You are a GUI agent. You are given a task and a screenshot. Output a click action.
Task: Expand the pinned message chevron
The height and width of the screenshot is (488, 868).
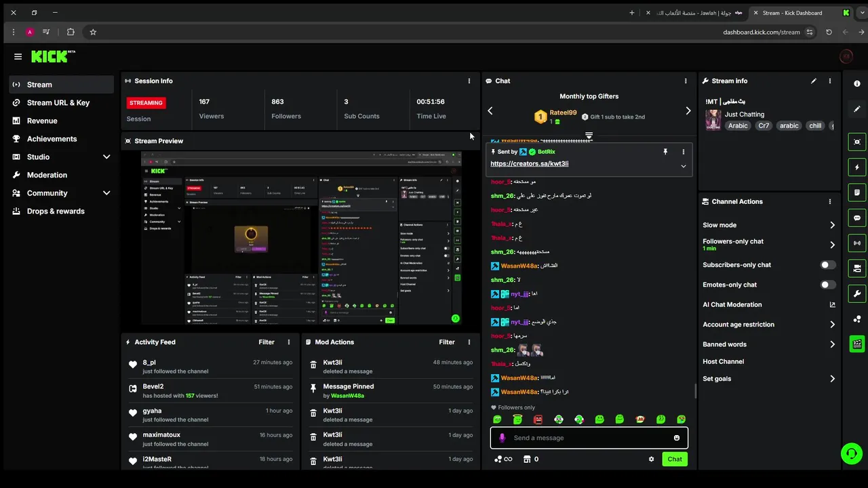(x=684, y=166)
